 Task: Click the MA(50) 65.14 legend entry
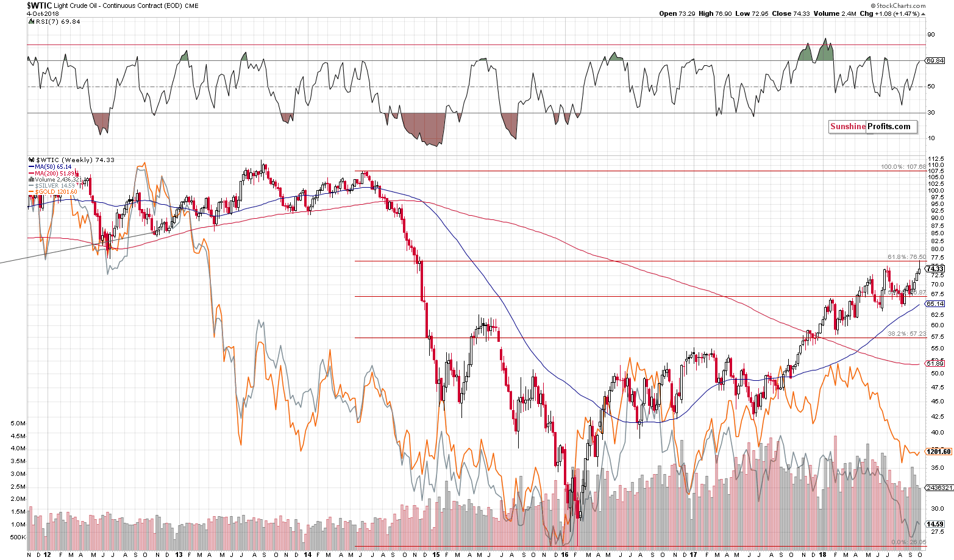[x=53, y=167]
